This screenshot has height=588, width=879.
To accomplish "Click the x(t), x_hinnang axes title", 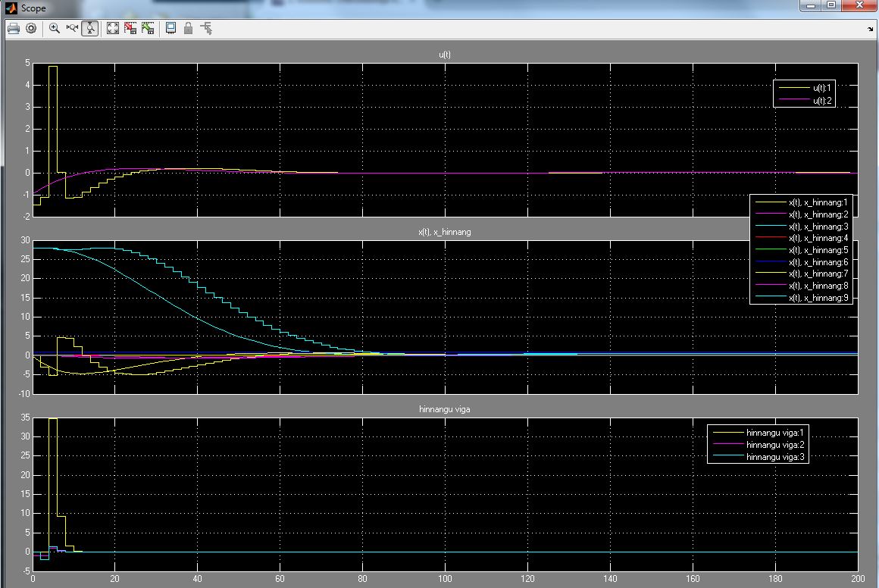I will (x=445, y=232).
